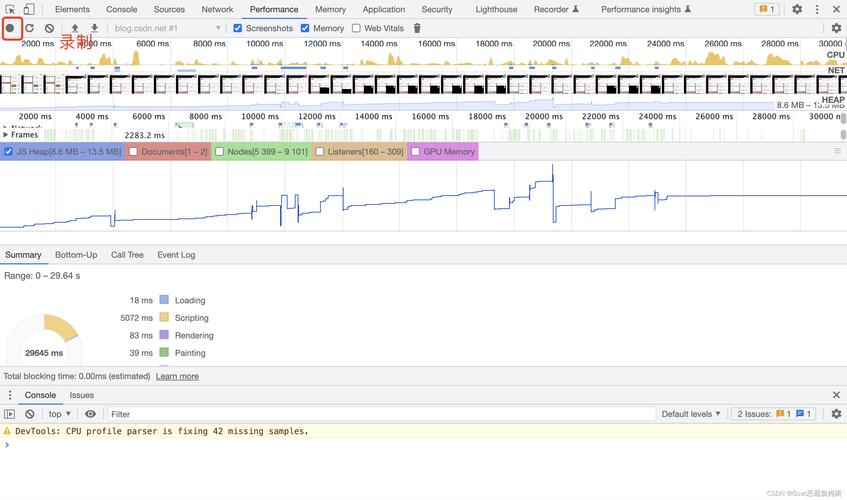Click the load profile upload icon
The width and height of the screenshot is (847, 500).
pyautogui.click(x=75, y=28)
